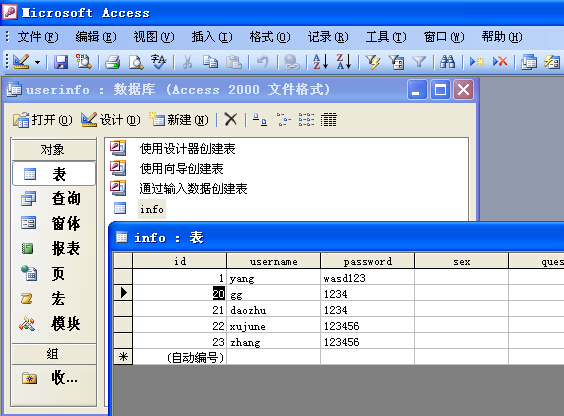Run Spelling check toolbar icon
The height and width of the screenshot is (416, 564).
(159, 62)
